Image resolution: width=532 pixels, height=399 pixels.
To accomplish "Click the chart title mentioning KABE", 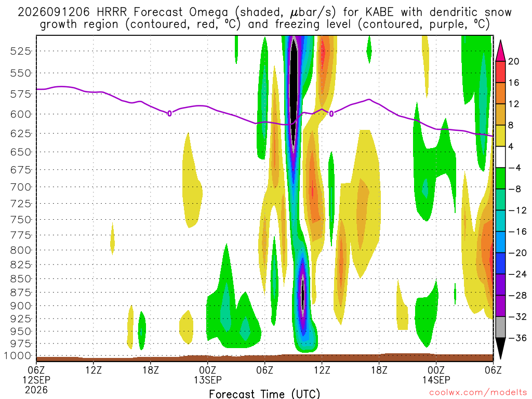I will (x=264, y=18).
